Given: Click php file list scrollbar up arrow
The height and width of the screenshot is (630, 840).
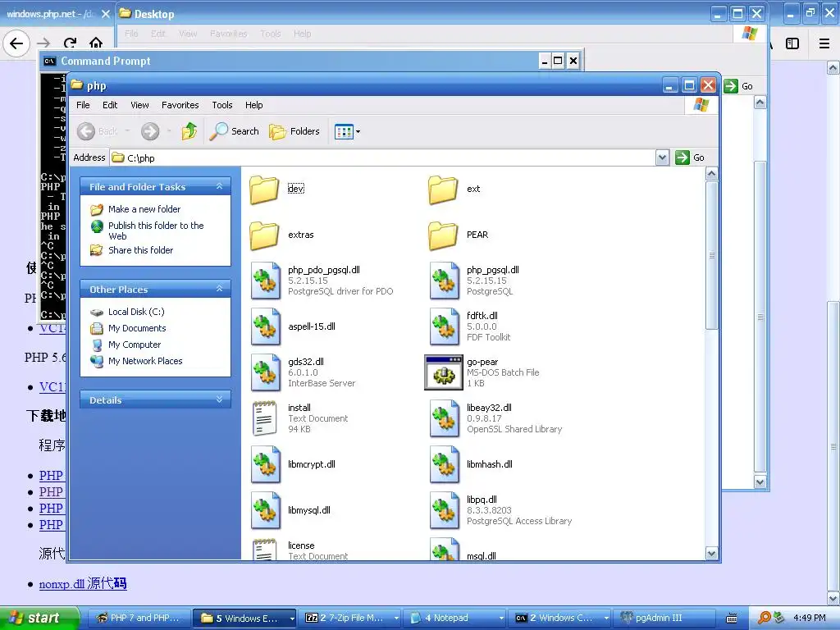Looking at the screenshot, I should tap(711, 174).
